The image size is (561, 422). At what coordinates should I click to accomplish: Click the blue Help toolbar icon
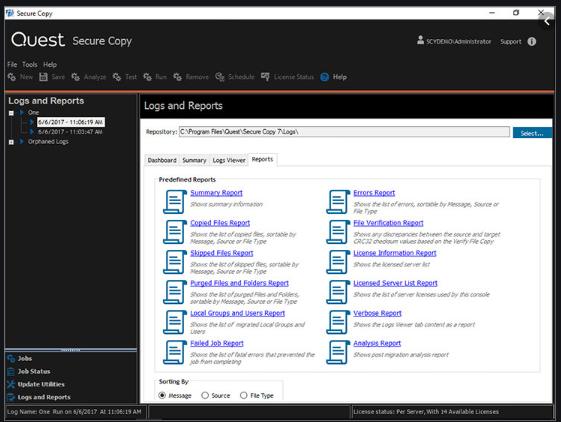325,77
